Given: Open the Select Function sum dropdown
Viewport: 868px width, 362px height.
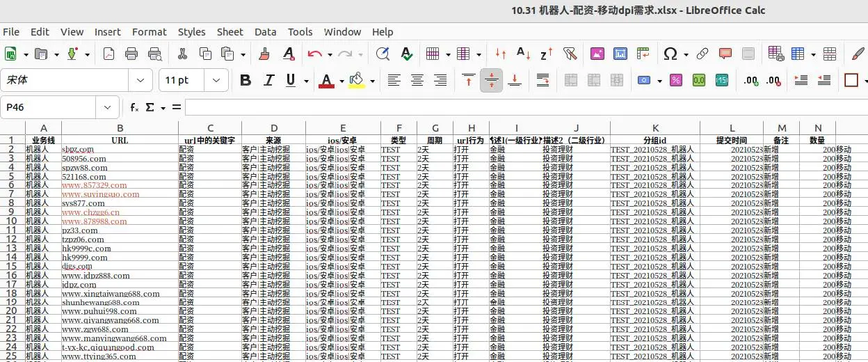Looking at the screenshot, I should coord(163,107).
